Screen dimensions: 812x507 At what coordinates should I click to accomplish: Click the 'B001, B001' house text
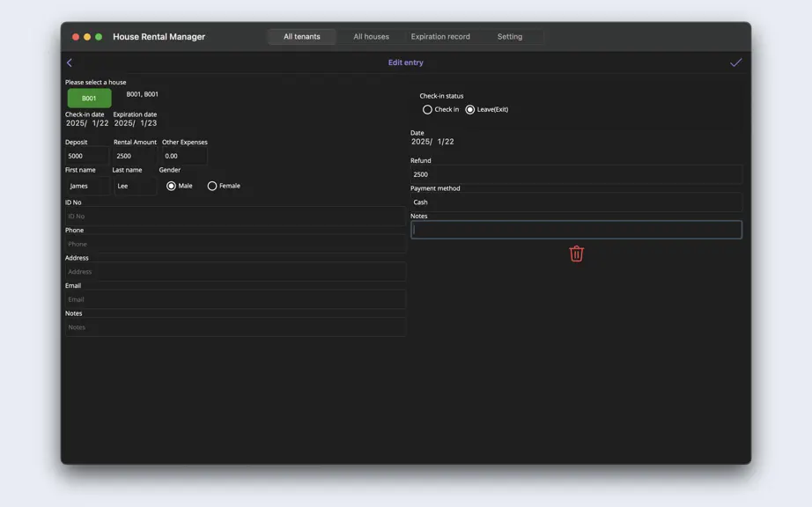pyautogui.click(x=143, y=94)
